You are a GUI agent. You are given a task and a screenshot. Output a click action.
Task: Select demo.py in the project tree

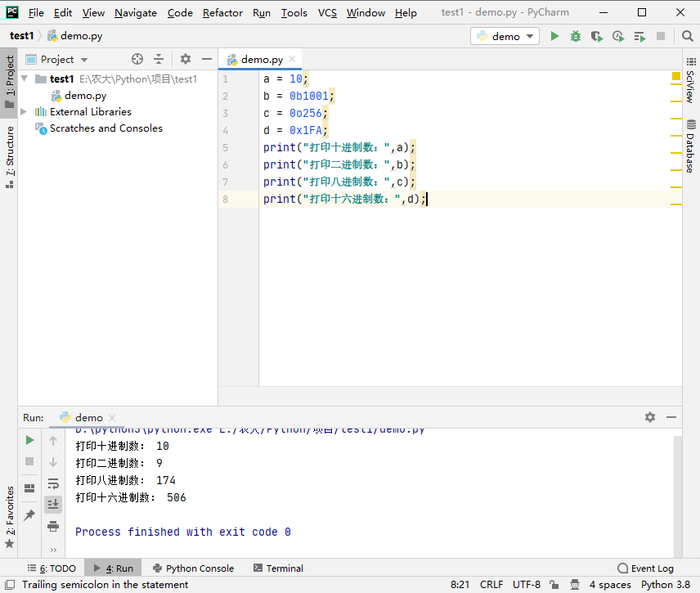tap(85, 96)
